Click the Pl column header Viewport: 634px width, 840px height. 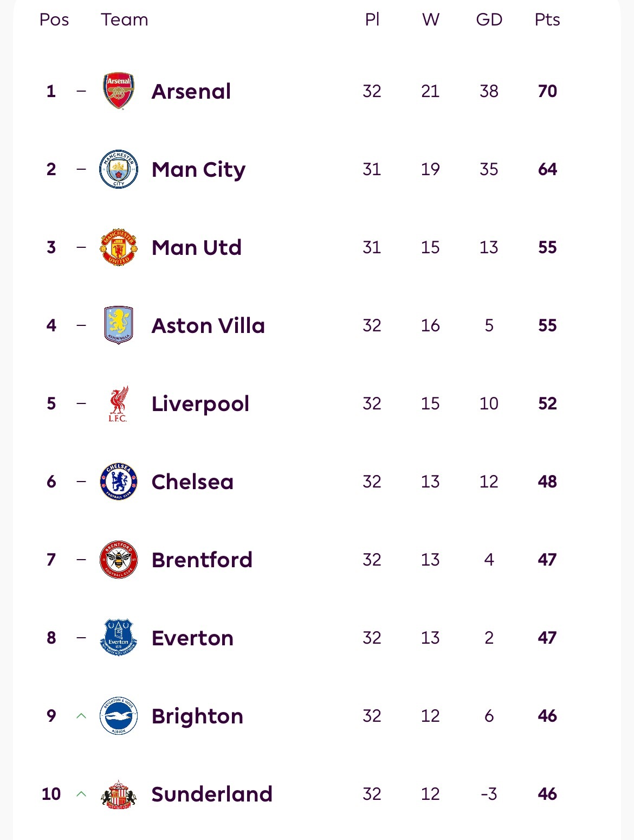(x=372, y=20)
